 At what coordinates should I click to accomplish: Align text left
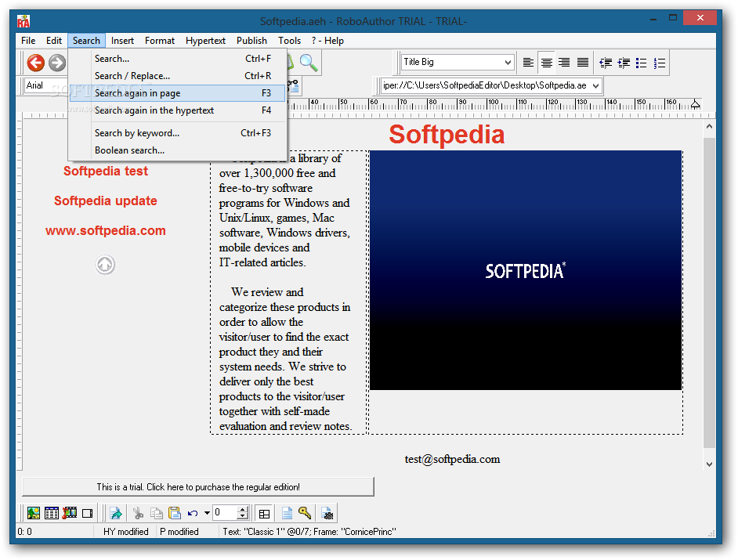(528, 63)
